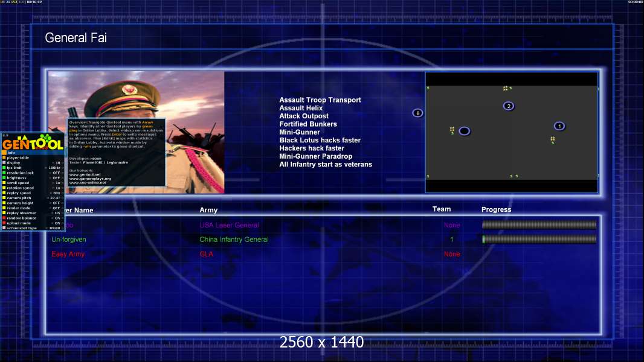Change the replay speed 30x value
Screen dimensions: 644x362
(57, 193)
